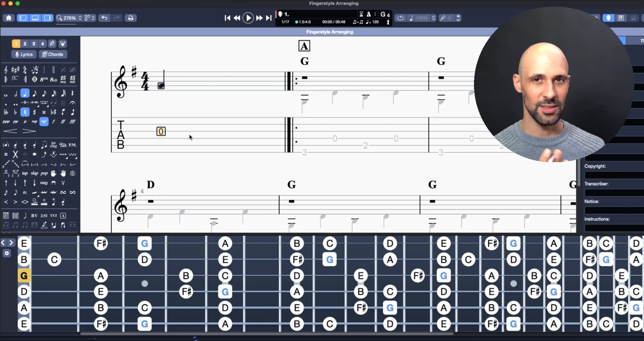Click the Home button in toolbar
This screenshot has height=341, width=644.
(9, 18)
